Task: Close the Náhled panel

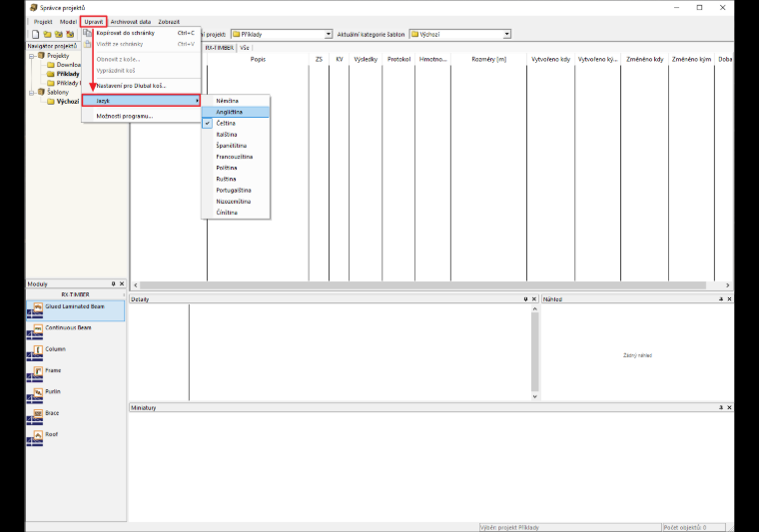Action: tap(729, 299)
